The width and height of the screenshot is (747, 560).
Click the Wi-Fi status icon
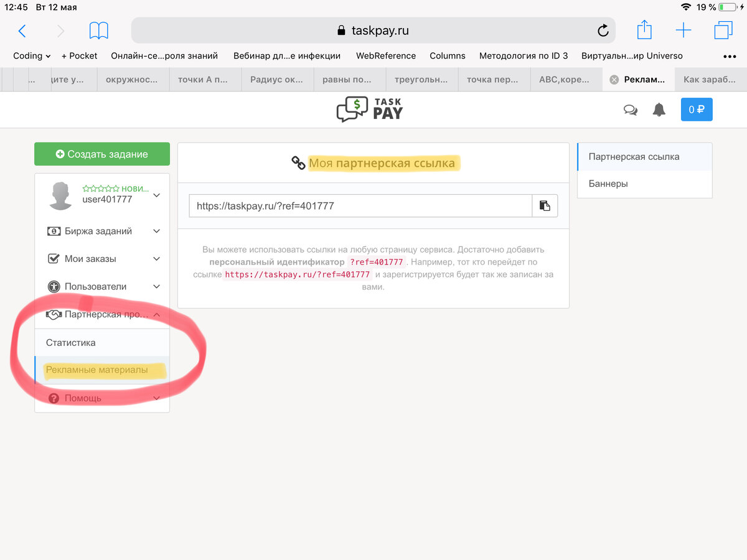(x=686, y=7)
